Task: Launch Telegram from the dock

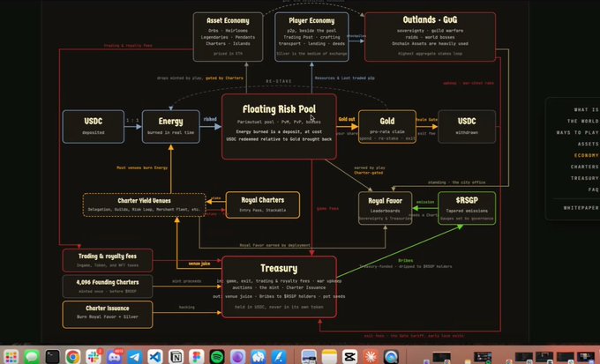Action: point(135,357)
